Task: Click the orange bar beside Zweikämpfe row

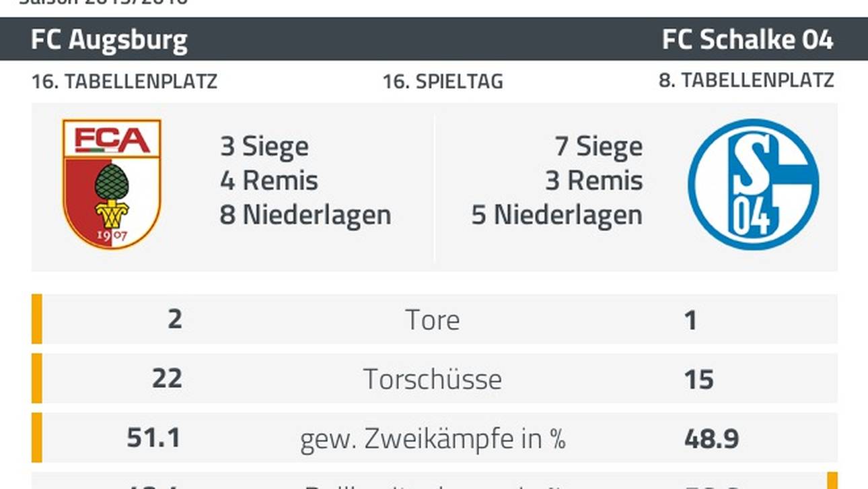Action: coord(36,437)
